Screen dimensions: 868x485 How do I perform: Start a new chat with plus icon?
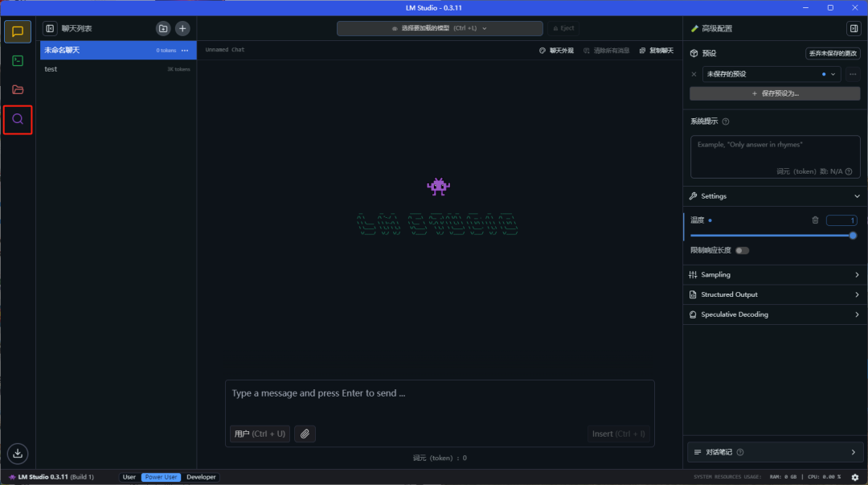[182, 28]
